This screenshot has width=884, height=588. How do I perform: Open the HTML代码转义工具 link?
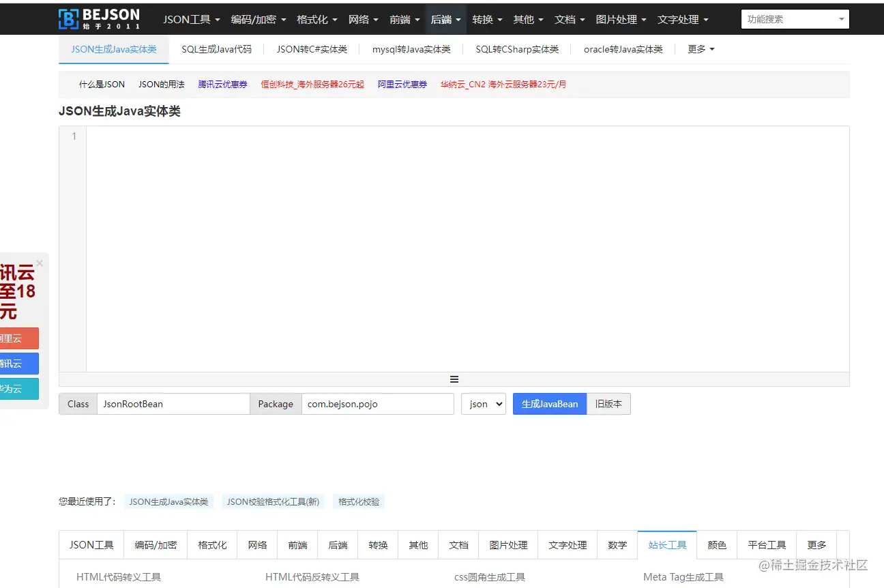click(x=119, y=576)
